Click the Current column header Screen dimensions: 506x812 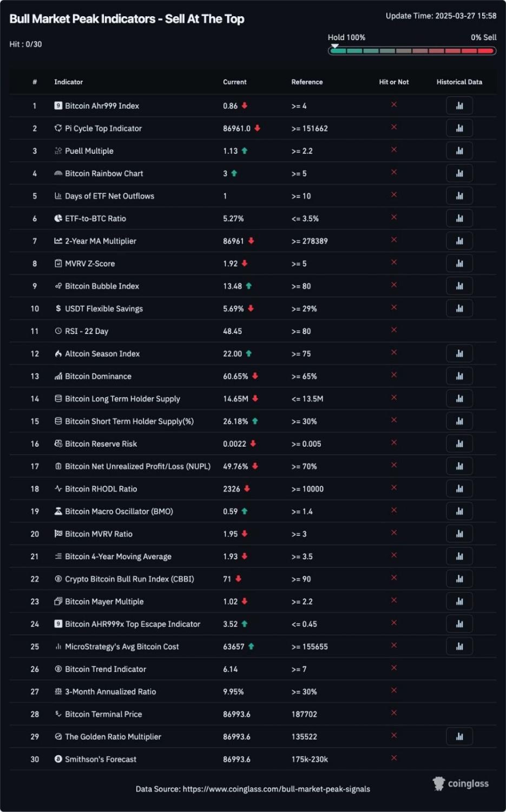234,82
